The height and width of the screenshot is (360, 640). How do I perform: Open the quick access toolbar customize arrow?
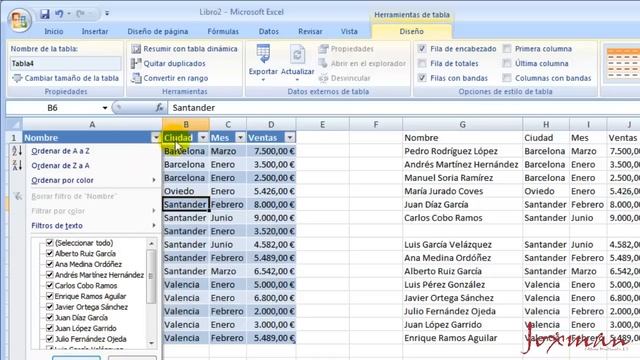click(x=107, y=13)
